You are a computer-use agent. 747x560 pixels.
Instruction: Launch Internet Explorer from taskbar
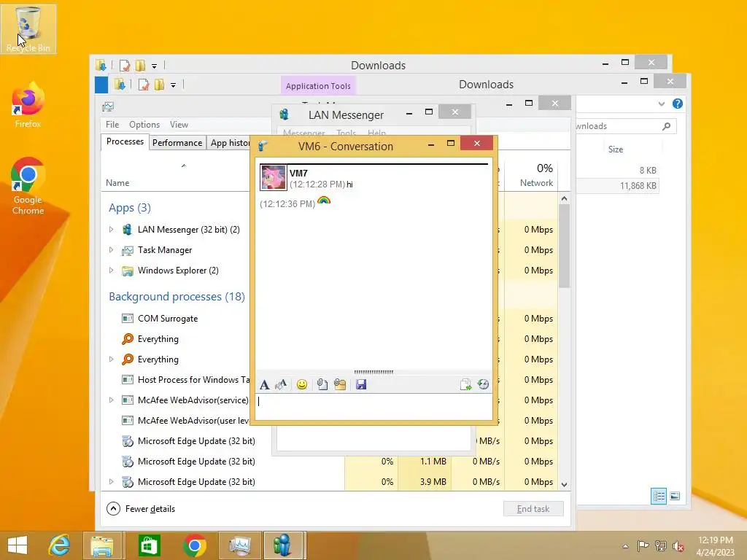60,545
